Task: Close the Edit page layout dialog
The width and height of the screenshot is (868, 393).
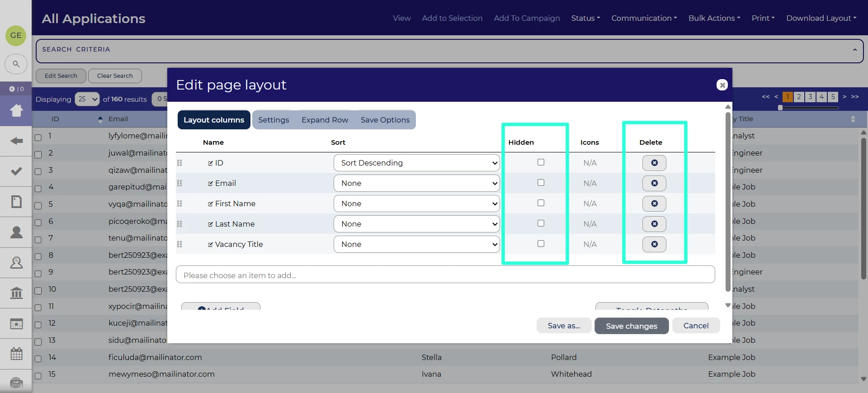Action: [x=722, y=85]
